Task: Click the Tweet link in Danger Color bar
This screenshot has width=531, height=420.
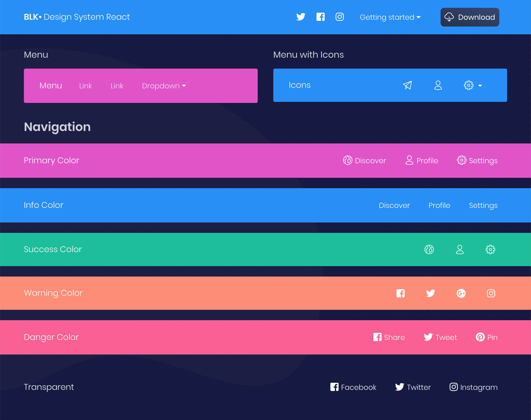Action: click(440, 337)
